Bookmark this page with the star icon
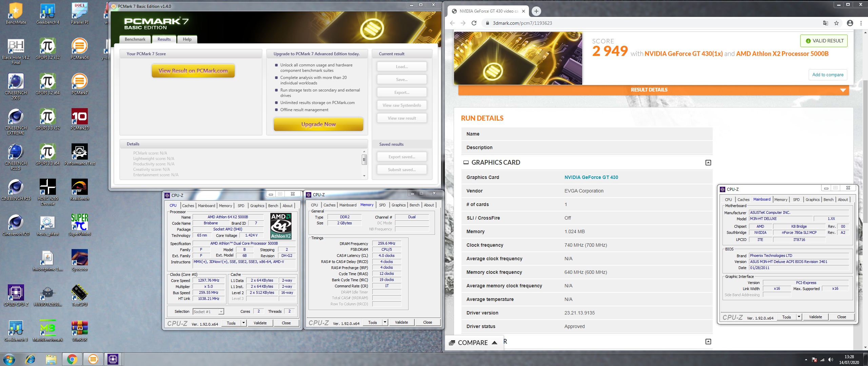This screenshot has width=868, height=366. [x=836, y=23]
